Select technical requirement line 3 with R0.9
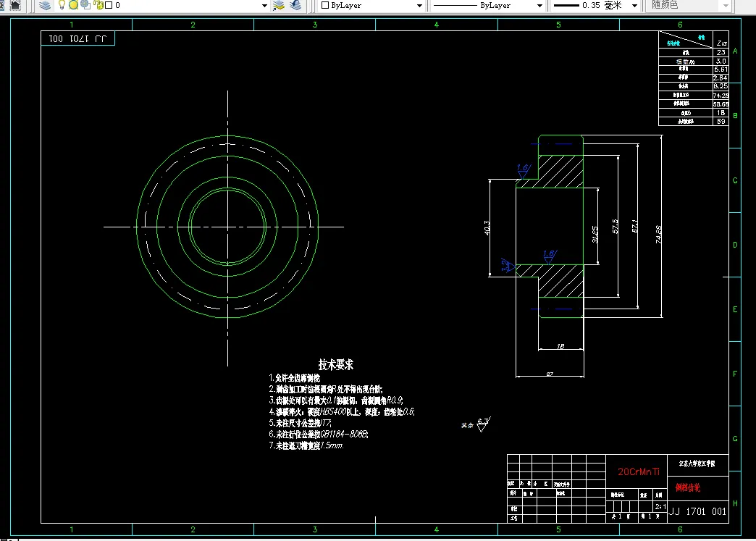This screenshot has width=756, height=541. 336,400
